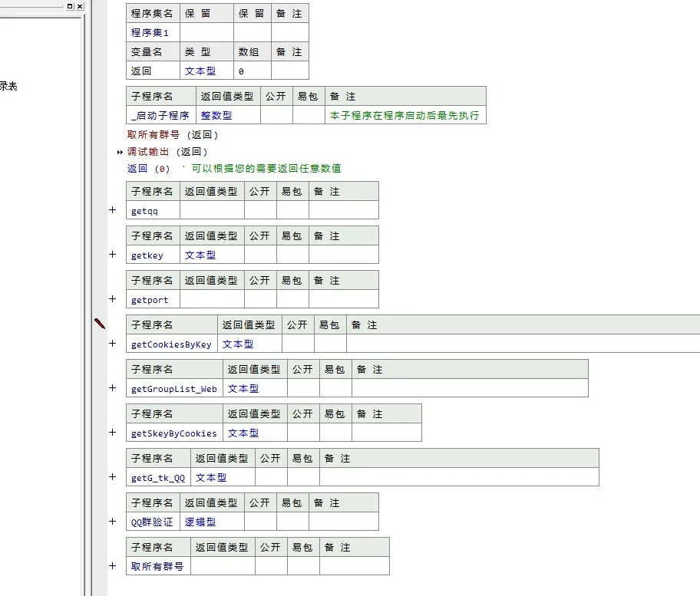Click the 程序集1 assembly name

click(x=150, y=32)
